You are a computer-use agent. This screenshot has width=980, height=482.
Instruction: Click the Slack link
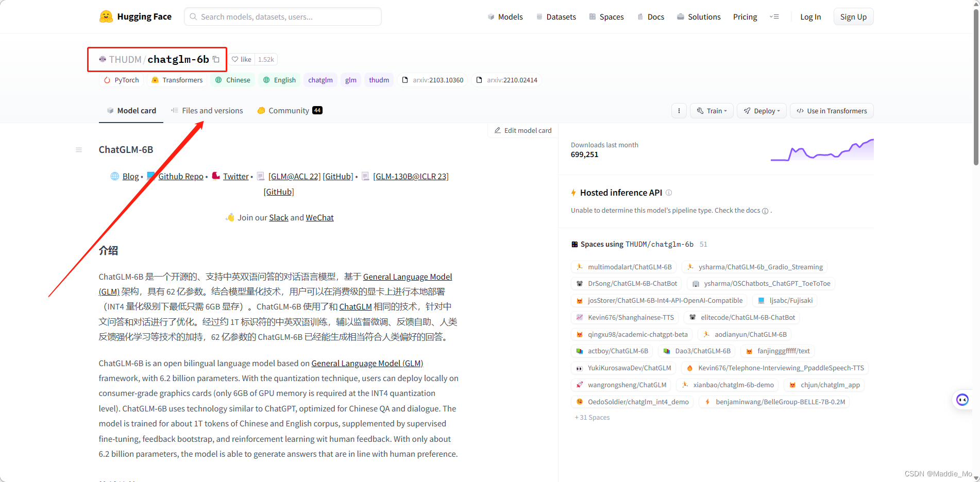click(279, 218)
